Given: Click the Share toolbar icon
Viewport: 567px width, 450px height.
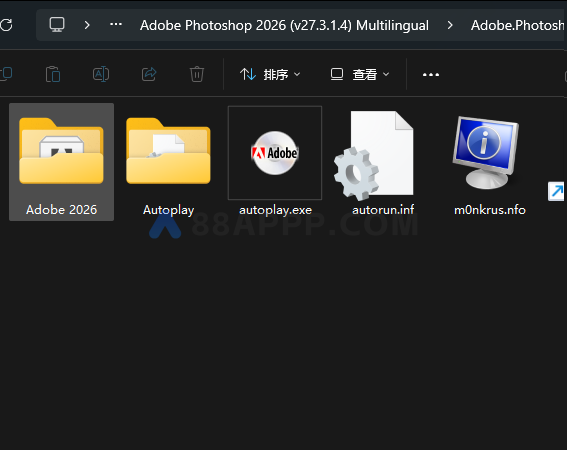Looking at the screenshot, I should (149, 74).
